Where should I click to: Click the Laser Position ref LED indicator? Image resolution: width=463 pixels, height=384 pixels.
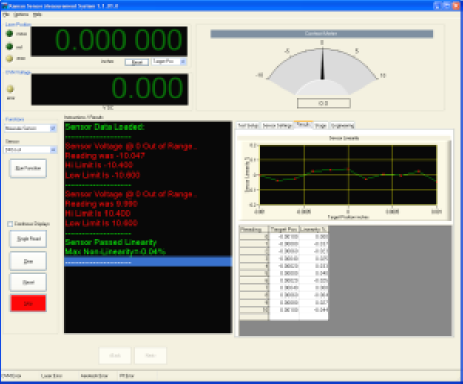9,47
